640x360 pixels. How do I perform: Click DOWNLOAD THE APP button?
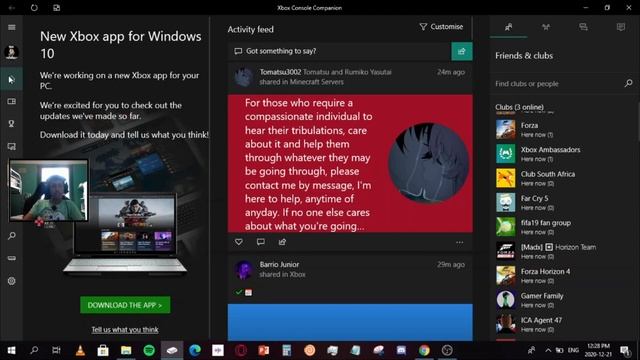click(x=125, y=305)
